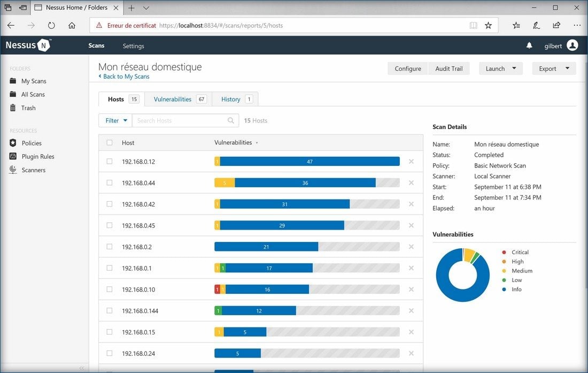Click the Scanners icon in sidebar

(x=13, y=170)
